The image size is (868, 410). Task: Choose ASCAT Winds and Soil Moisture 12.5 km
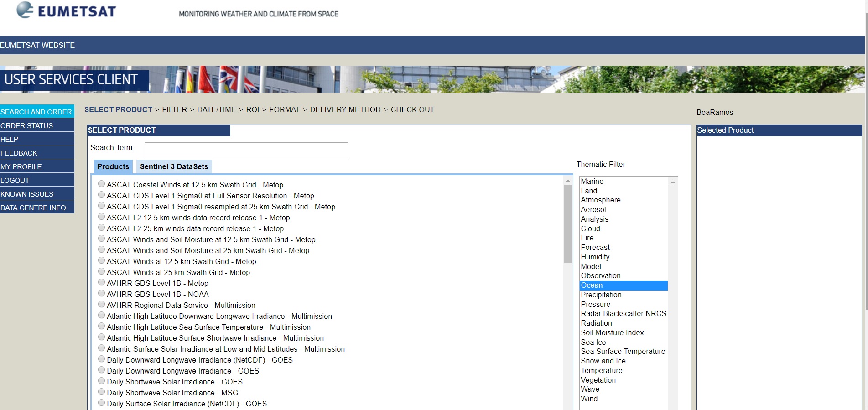point(101,239)
